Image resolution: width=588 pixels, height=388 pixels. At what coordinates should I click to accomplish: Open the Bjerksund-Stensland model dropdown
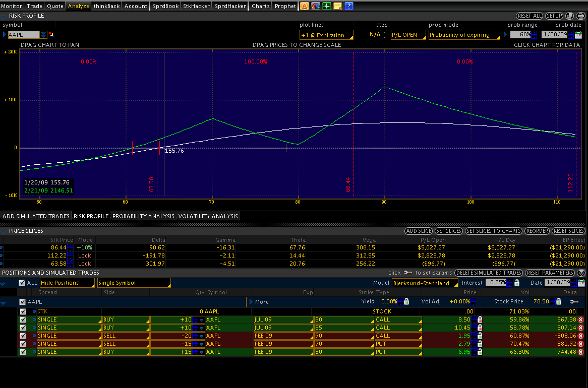click(425, 283)
